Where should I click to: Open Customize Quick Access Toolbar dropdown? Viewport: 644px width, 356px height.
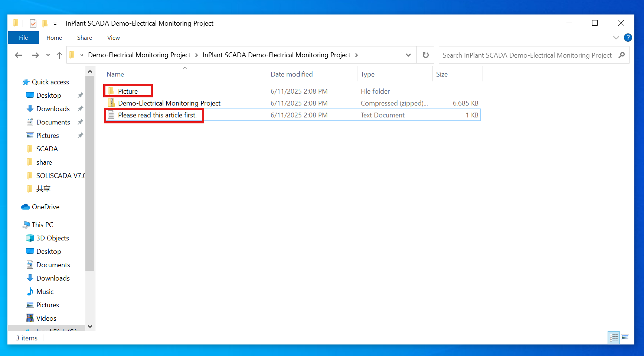pos(55,24)
